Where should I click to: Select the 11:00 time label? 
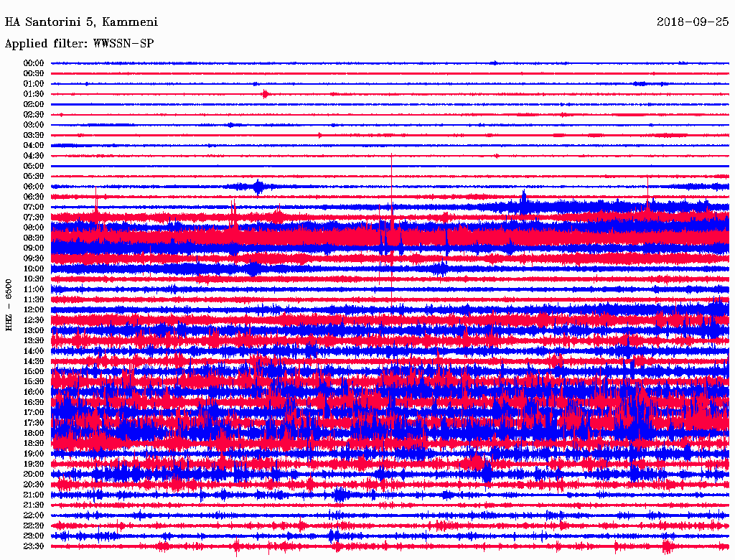pos(34,289)
